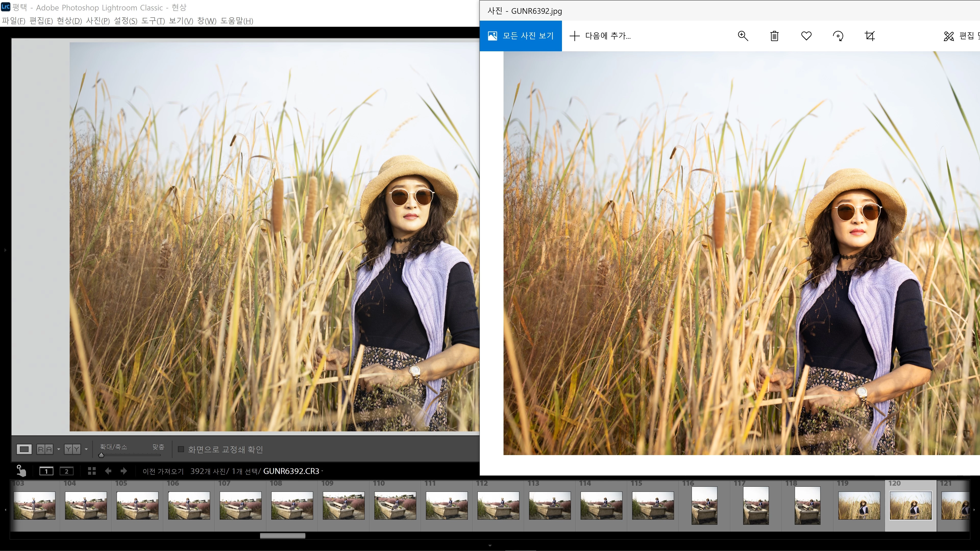Open the 현상(D) menu
The height and width of the screenshot is (551, 980).
pos(69,20)
